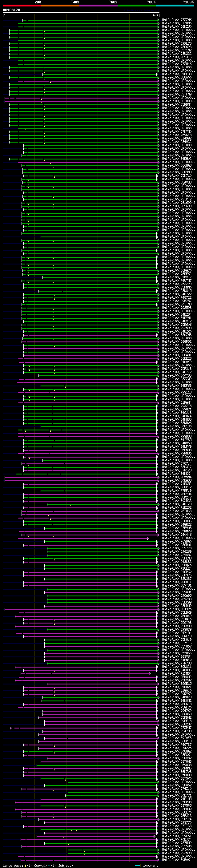Open hit UniRef100_Q6NZU0
This screenshot has width=197, height=868.
tap(177, 26)
